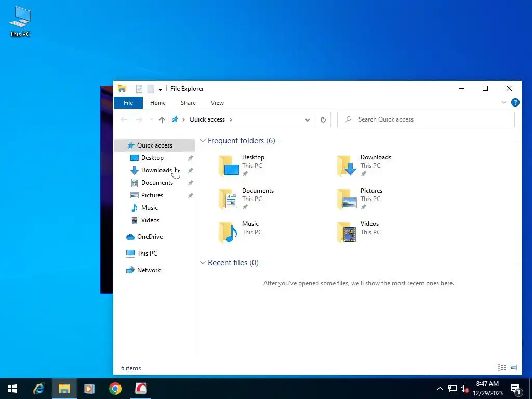Click the chevron after Quick access in address bar
The height and width of the screenshot is (399, 532).
pyautogui.click(x=231, y=119)
